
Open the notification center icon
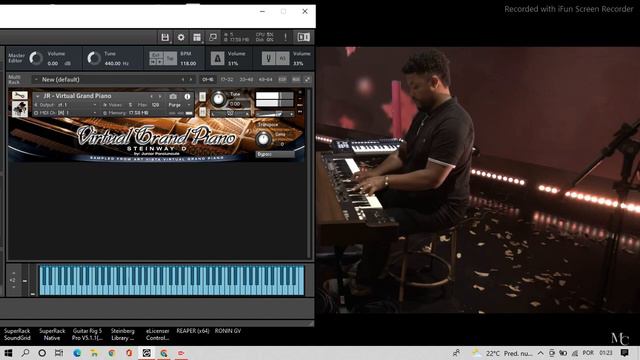(624, 353)
